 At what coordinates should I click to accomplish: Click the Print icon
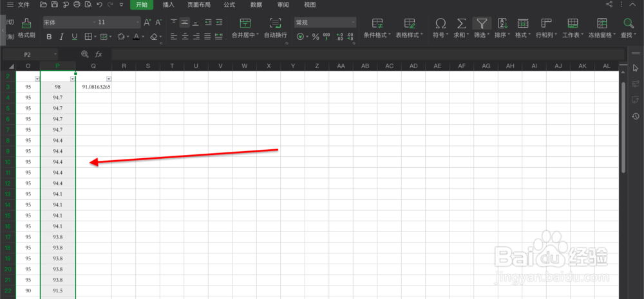coord(77,5)
